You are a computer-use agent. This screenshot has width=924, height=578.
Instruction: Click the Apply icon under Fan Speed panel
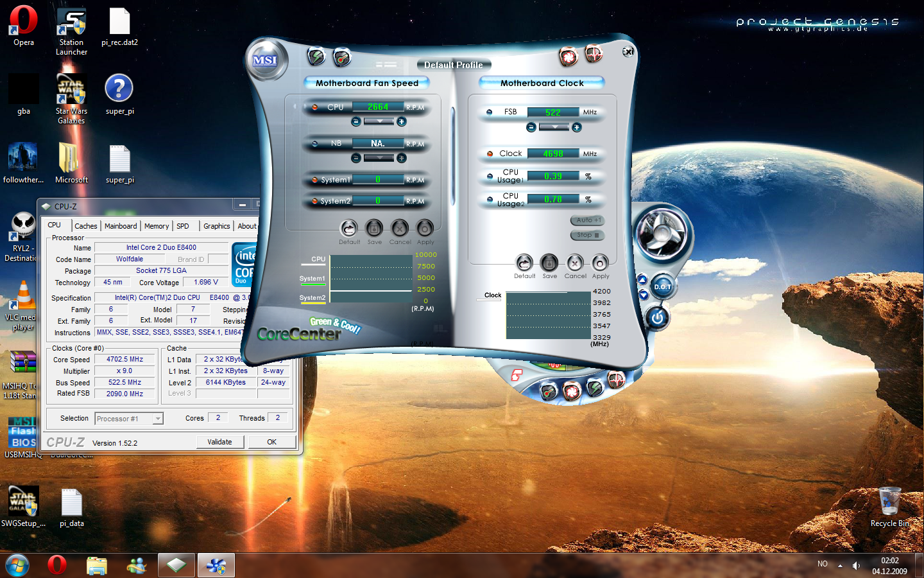[425, 228]
